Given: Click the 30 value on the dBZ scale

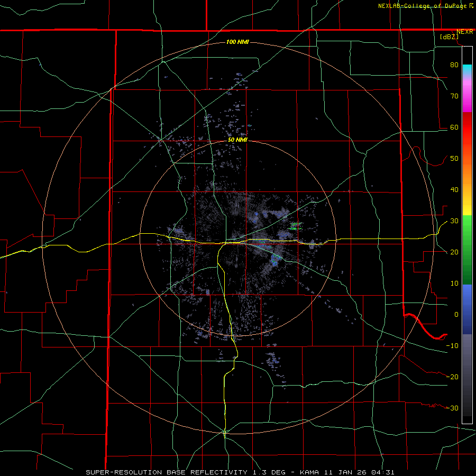Looking at the screenshot, I should [454, 221].
